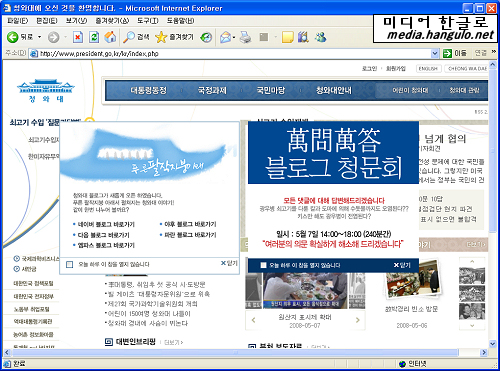500x371 pixels.
Task: Open the 어린이 청와대 navigation link
Action: 410,90
